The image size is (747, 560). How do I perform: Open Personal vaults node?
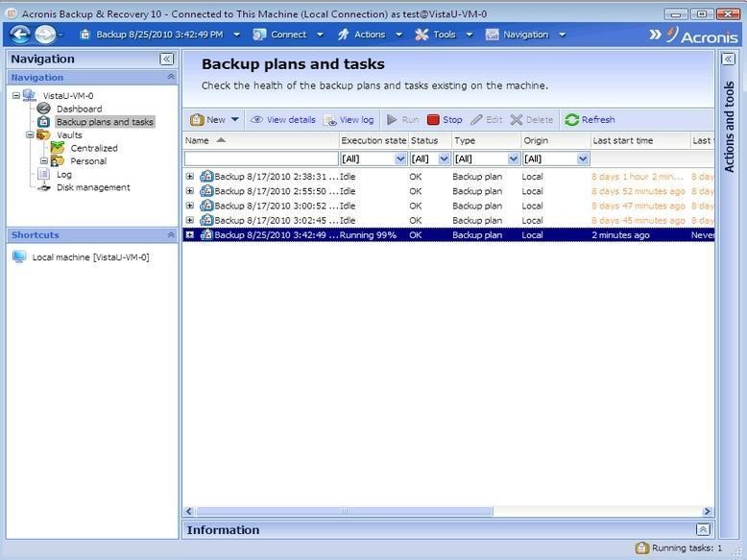click(x=88, y=161)
